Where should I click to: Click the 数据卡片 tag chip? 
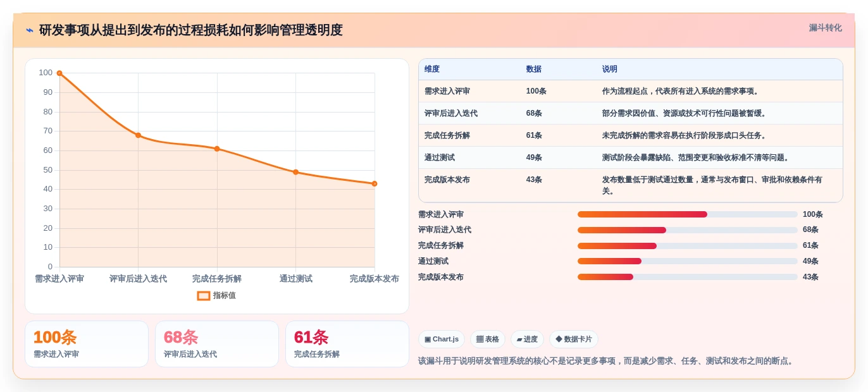click(574, 340)
